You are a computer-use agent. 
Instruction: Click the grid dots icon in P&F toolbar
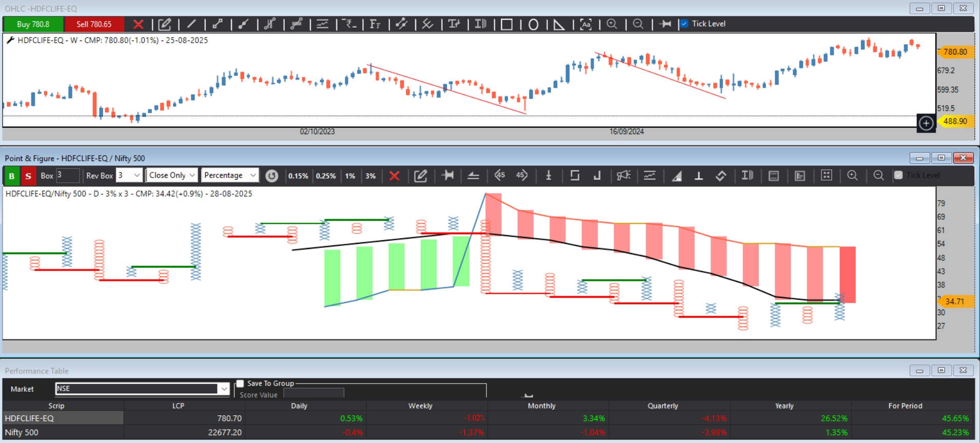tap(826, 176)
